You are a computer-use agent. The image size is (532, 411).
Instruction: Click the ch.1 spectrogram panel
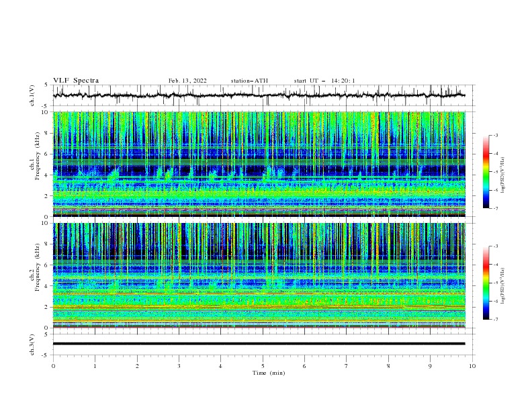pyautogui.click(x=259, y=164)
